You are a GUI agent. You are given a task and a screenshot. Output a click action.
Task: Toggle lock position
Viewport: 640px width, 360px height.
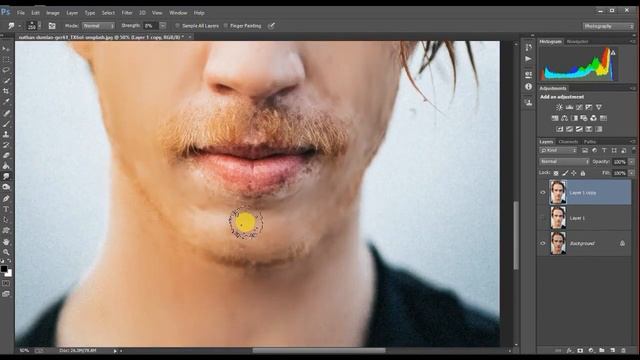[574, 173]
